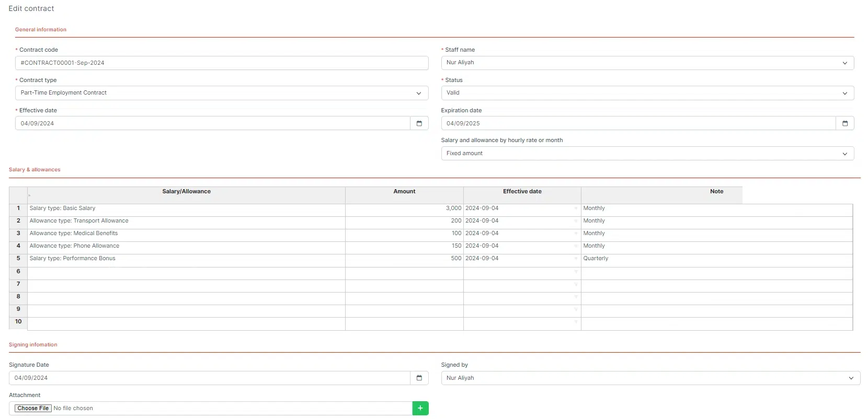The height and width of the screenshot is (419, 868).
Task: Focus the Contract code input field
Action: [x=222, y=63]
